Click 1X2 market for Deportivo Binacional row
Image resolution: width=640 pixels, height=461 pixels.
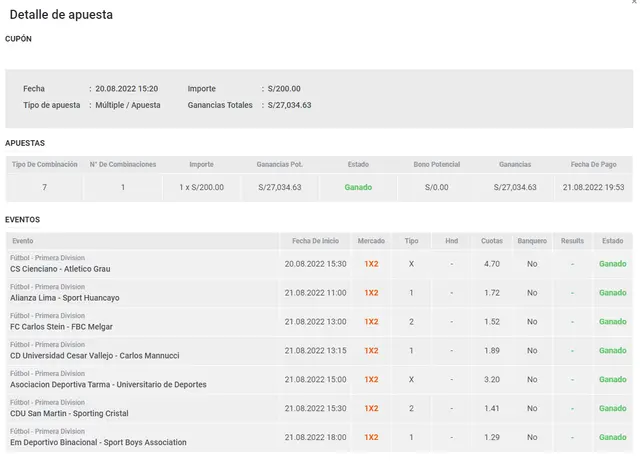tap(371, 437)
